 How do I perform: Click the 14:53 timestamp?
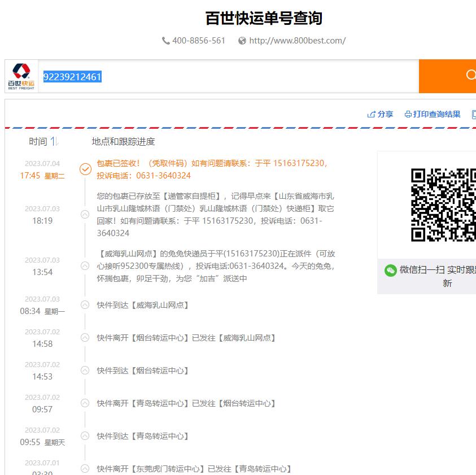click(42, 377)
